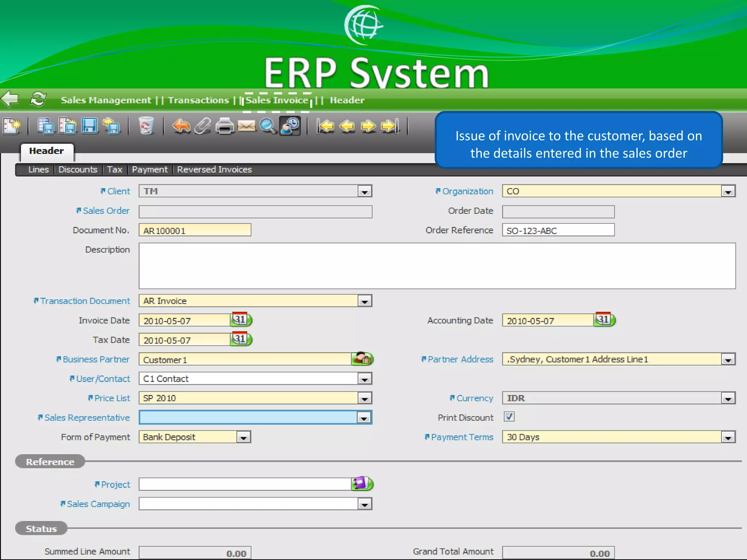Image resolution: width=747 pixels, height=560 pixels.
Task: Expand the Client dropdown
Action: click(x=364, y=191)
